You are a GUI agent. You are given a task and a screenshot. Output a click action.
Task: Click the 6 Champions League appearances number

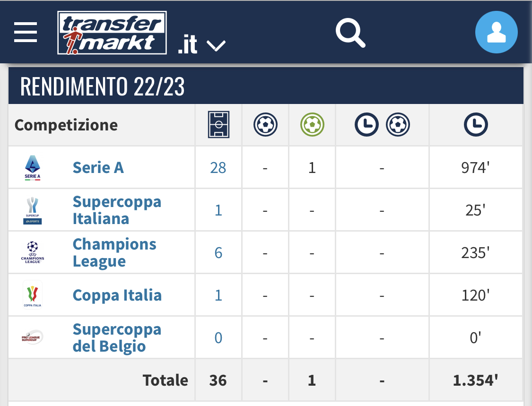pos(218,252)
